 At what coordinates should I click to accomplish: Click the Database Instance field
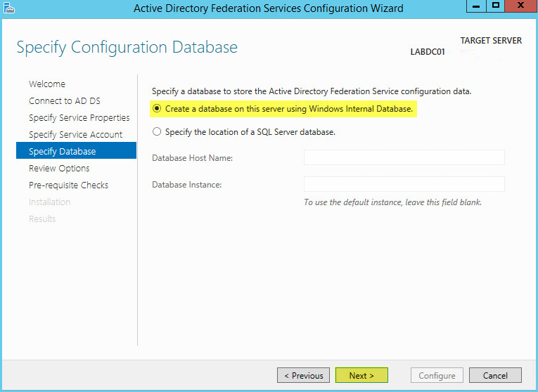click(404, 184)
